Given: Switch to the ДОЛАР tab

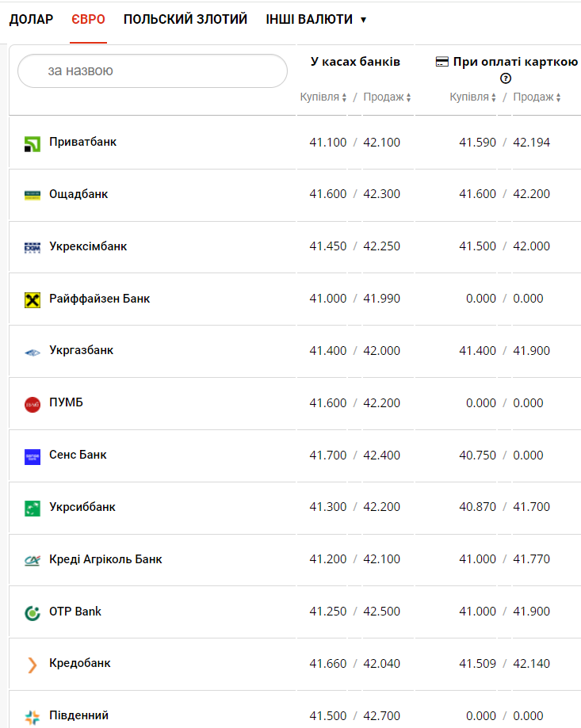Looking at the screenshot, I should pyautogui.click(x=31, y=20).
